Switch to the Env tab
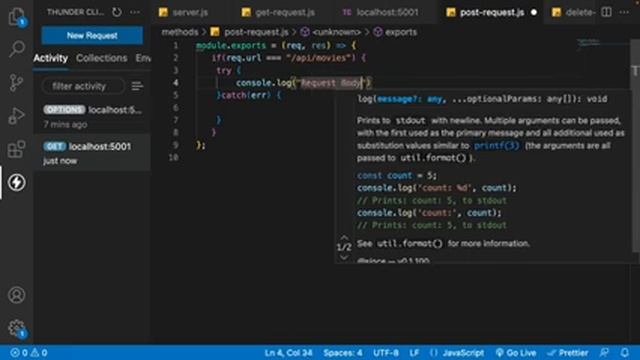The height and width of the screenshot is (360, 640). pyautogui.click(x=143, y=58)
